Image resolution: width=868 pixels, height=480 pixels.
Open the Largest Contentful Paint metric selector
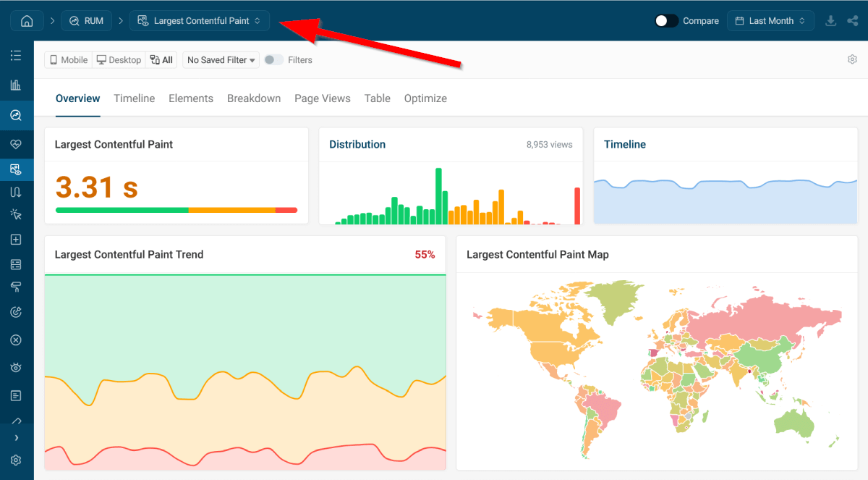tap(200, 20)
